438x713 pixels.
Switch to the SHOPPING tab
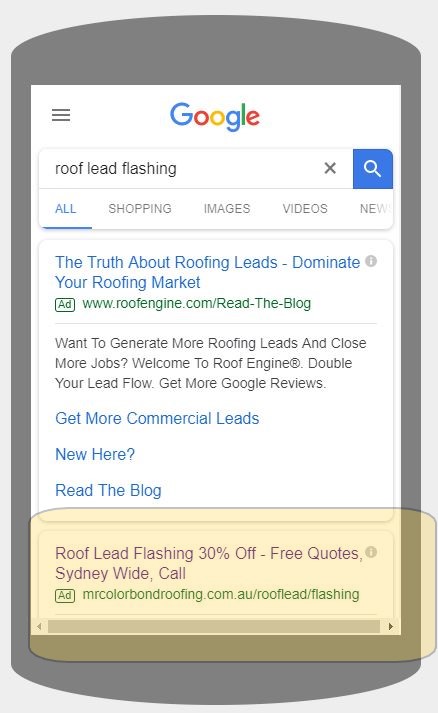(x=140, y=209)
